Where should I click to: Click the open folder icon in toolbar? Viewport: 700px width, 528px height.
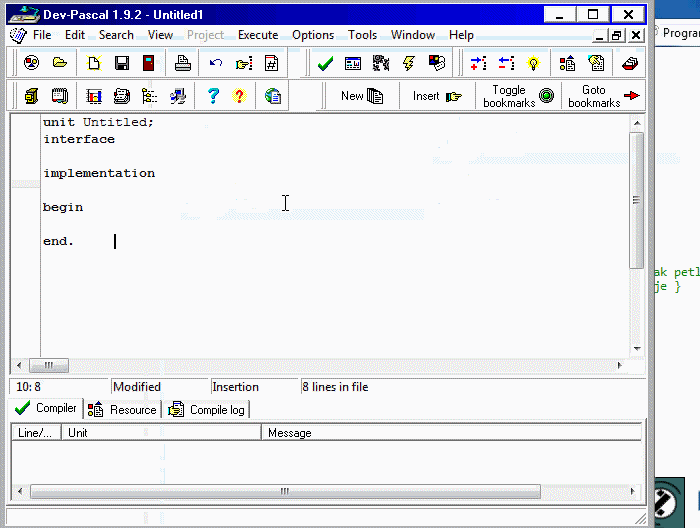click(x=60, y=63)
